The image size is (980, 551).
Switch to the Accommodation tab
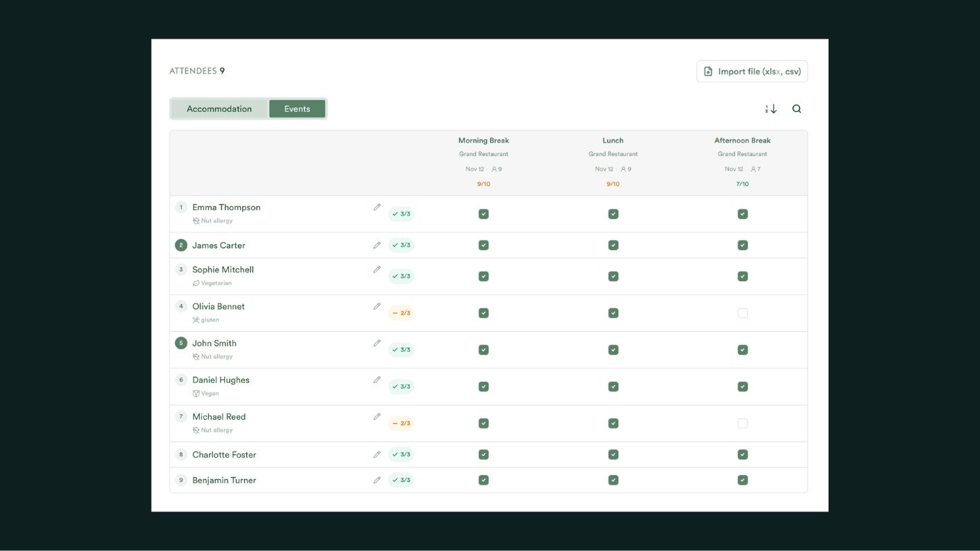point(219,109)
